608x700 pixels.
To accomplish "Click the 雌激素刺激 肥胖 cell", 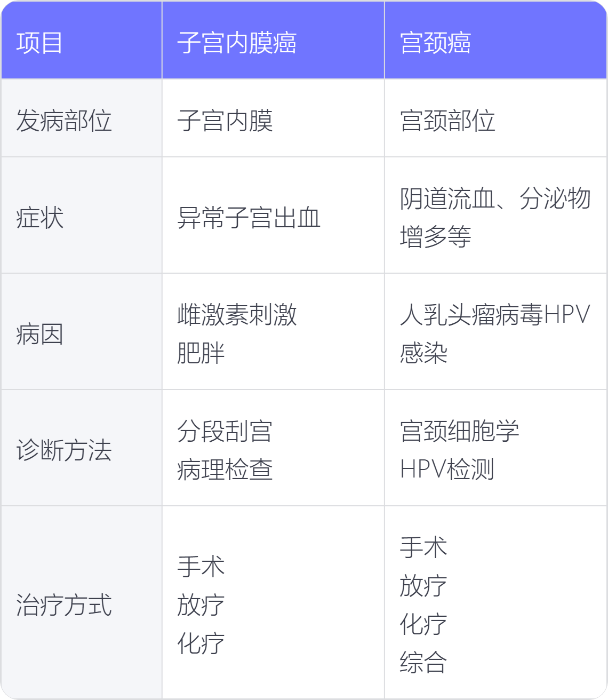I will pos(273,332).
